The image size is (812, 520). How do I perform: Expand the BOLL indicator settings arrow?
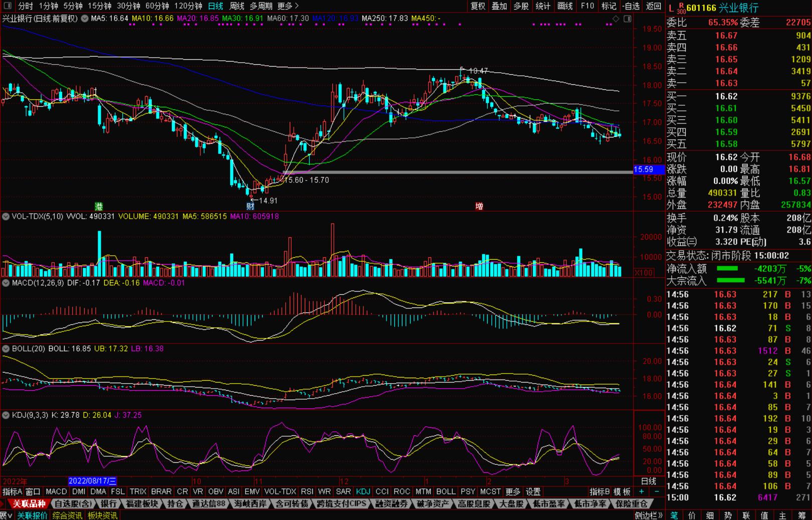click(x=6, y=349)
